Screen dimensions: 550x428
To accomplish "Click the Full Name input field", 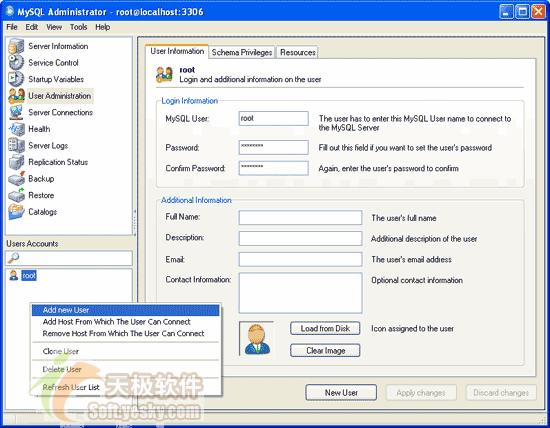I will click(x=300, y=218).
